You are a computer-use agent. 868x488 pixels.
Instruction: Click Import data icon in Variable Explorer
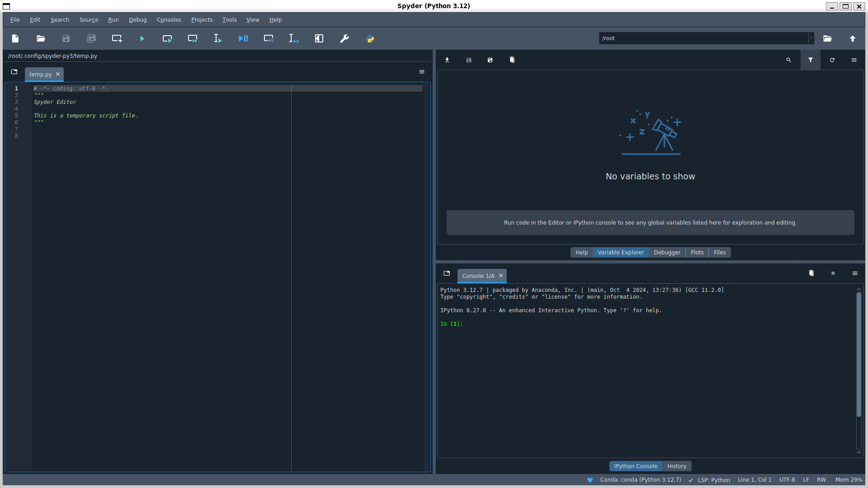click(447, 60)
